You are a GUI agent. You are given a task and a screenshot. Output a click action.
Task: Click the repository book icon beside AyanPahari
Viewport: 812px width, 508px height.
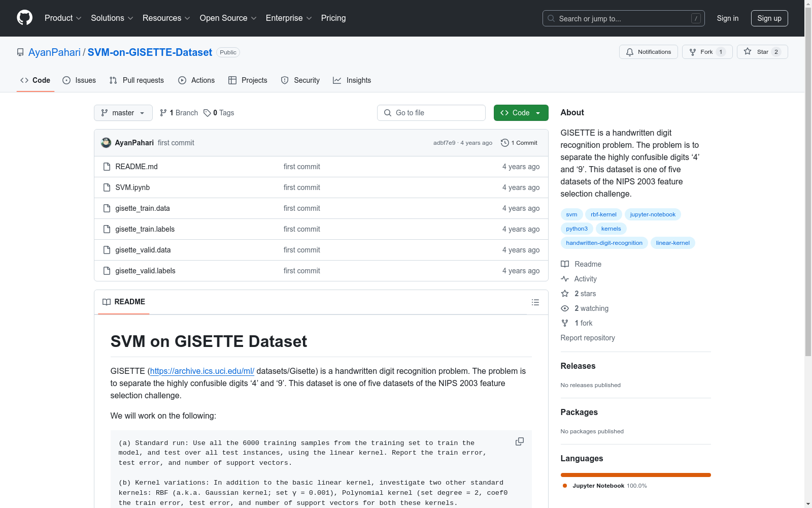[x=20, y=52]
